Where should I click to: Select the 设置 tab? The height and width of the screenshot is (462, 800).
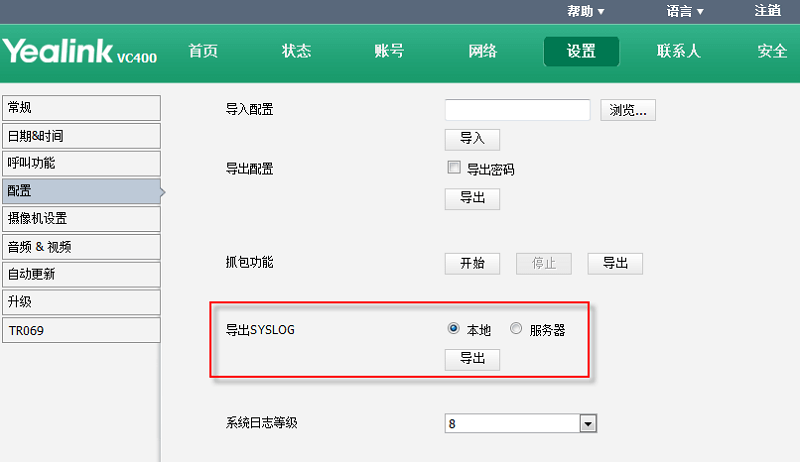pos(581,52)
